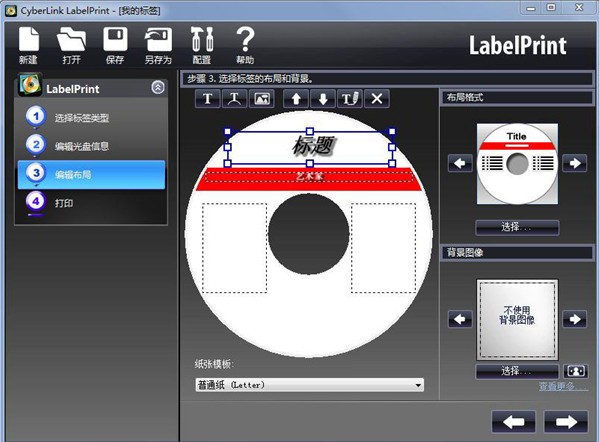Edit text format with T pen tool

point(350,99)
